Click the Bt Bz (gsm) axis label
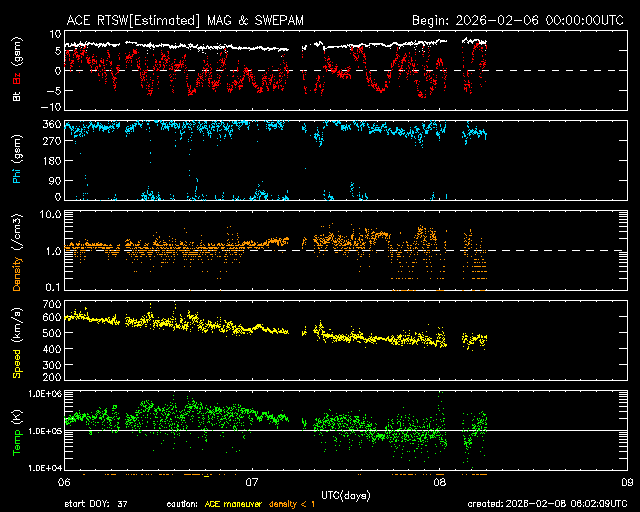 tap(16, 71)
